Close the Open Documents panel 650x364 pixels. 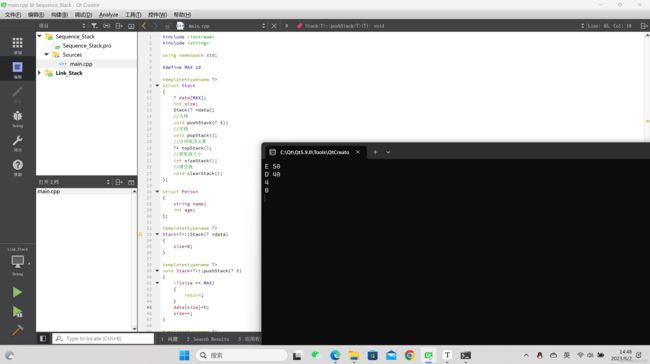coord(131,182)
